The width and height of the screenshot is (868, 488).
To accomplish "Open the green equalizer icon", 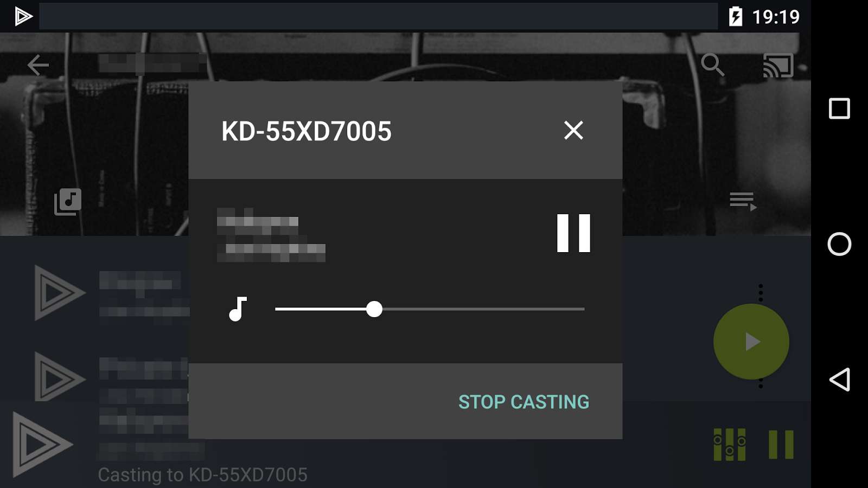I will (730, 445).
